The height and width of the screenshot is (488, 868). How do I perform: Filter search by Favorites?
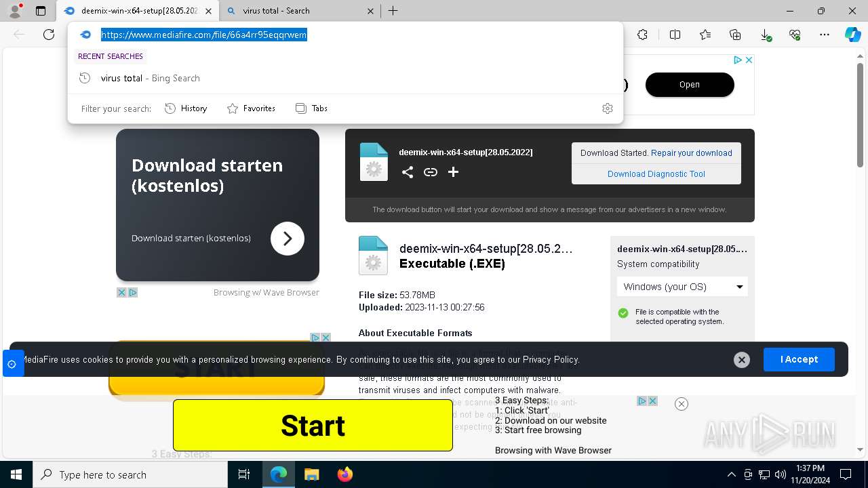point(251,108)
